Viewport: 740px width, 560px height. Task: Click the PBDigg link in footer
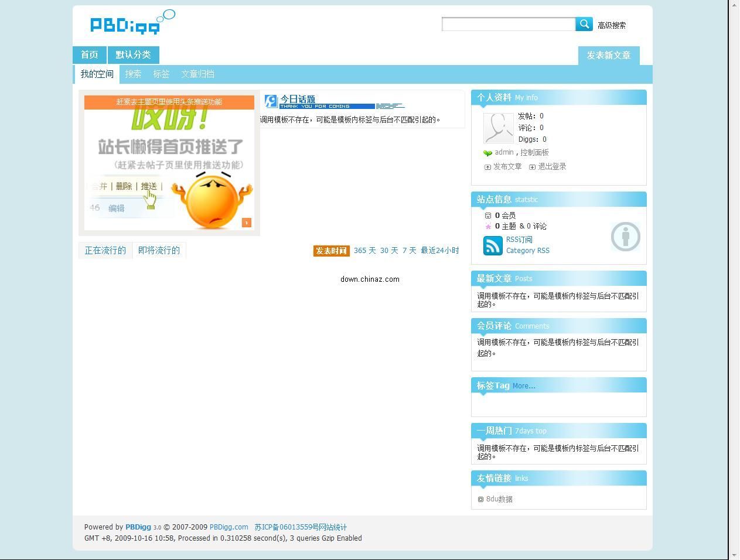tap(138, 527)
